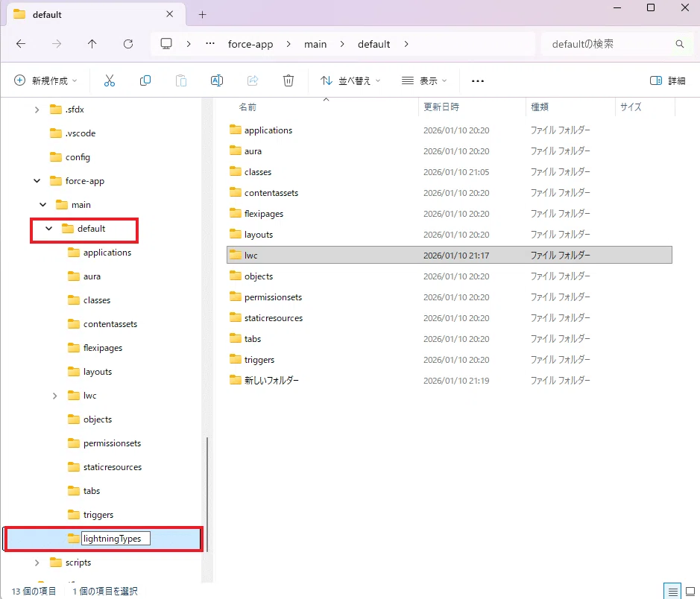Expand the .sfdx tree node
This screenshot has width=700, height=599.
click(x=37, y=110)
